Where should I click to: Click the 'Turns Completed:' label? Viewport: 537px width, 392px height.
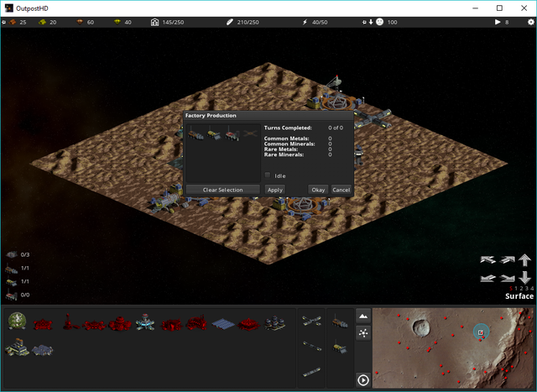(x=288, y=128)
